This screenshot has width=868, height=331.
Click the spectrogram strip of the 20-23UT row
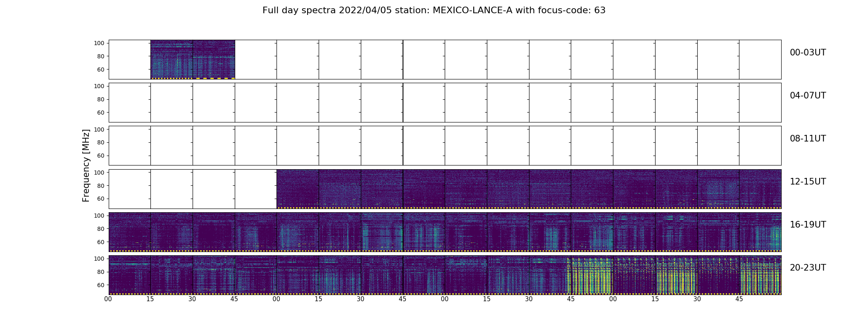point(445,275)
